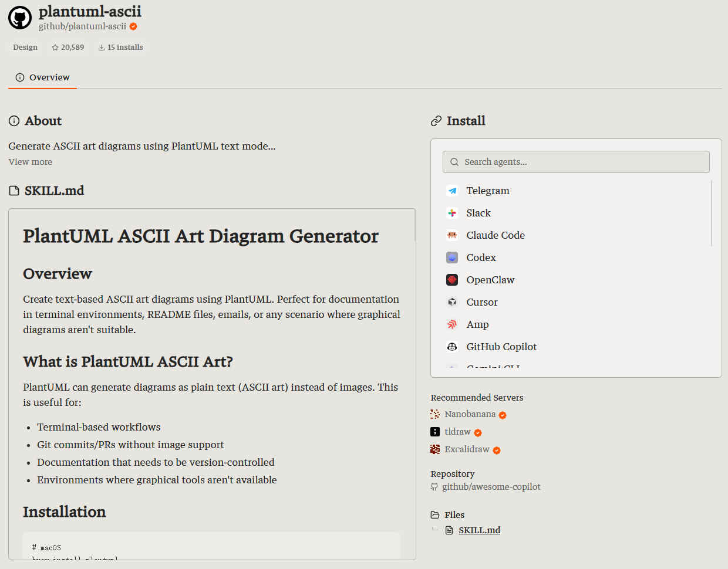Click the link icon beside Install heading
728x569 pixels.
coord(436,121)
